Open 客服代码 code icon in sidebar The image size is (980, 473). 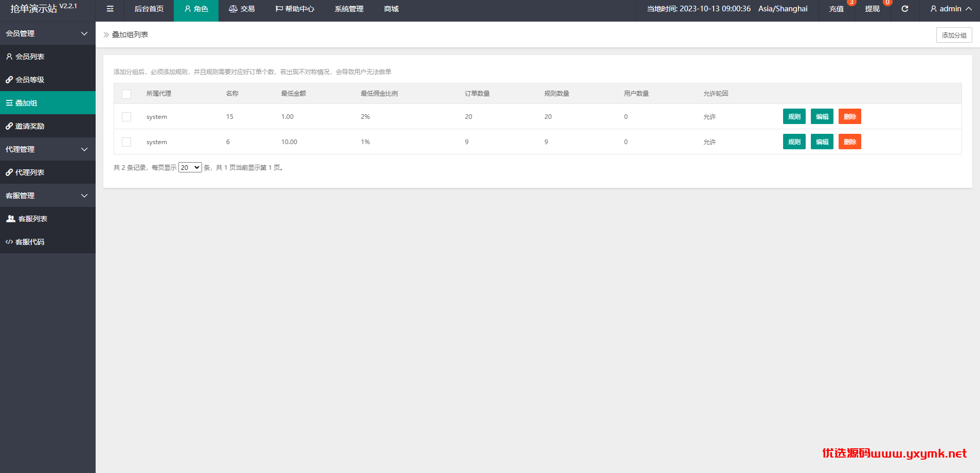pos(9,242)
